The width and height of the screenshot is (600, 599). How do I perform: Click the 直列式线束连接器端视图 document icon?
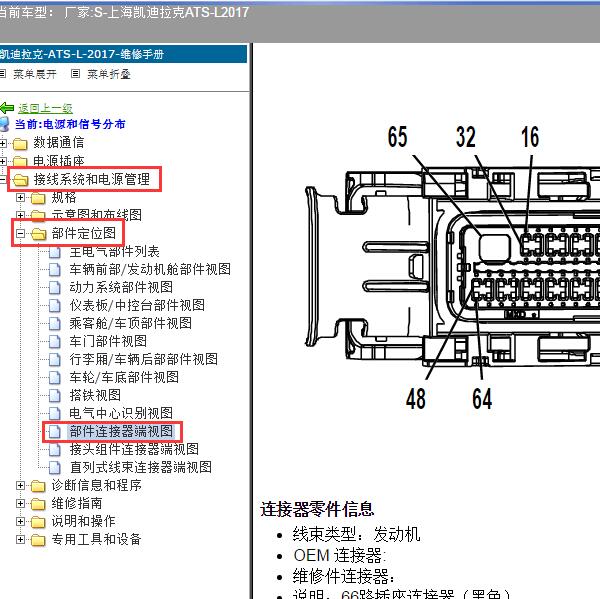(x=55, y=467)
